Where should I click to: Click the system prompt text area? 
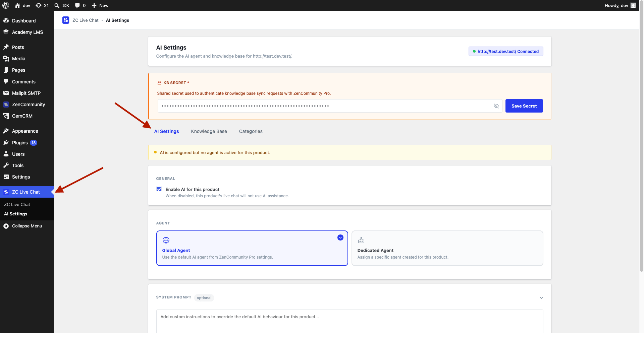pyautogui.click(x=350, y=321)
